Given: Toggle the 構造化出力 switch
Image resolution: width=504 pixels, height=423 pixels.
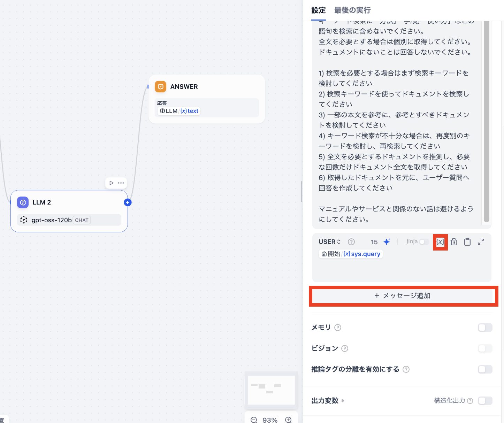Looking at the screenshot, I should click(485, 401).
